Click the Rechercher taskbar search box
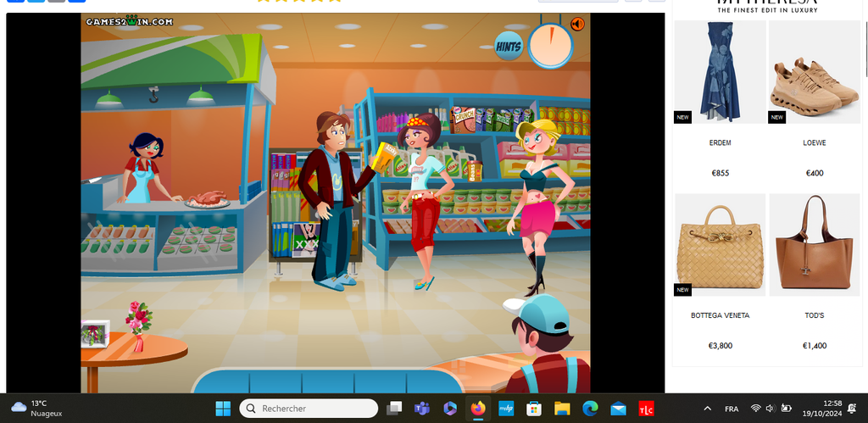Viewport: 868px width, 423px height. [x=309, y=409]
